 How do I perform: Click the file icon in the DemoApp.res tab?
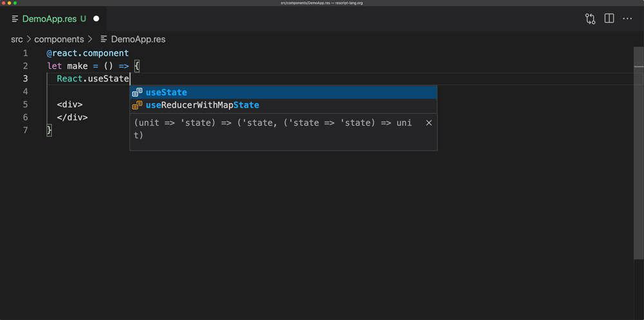(15, 19)
